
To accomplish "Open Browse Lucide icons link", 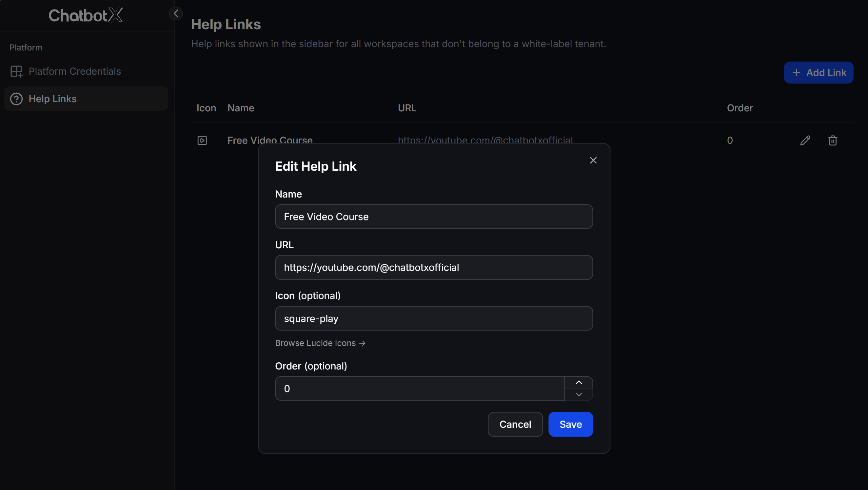I will (320, 343).
